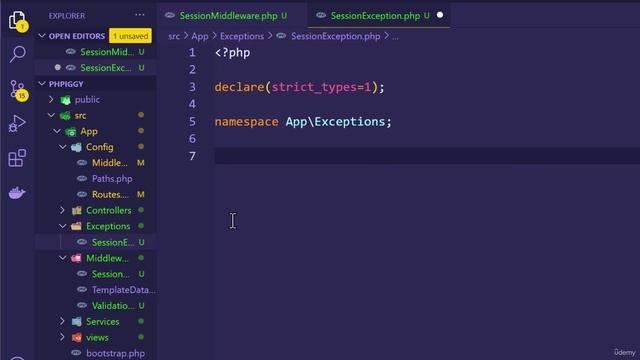This screenshot has height=360, width=640.
Task: Click the public folder icon
Action: (x=65, y=100)
